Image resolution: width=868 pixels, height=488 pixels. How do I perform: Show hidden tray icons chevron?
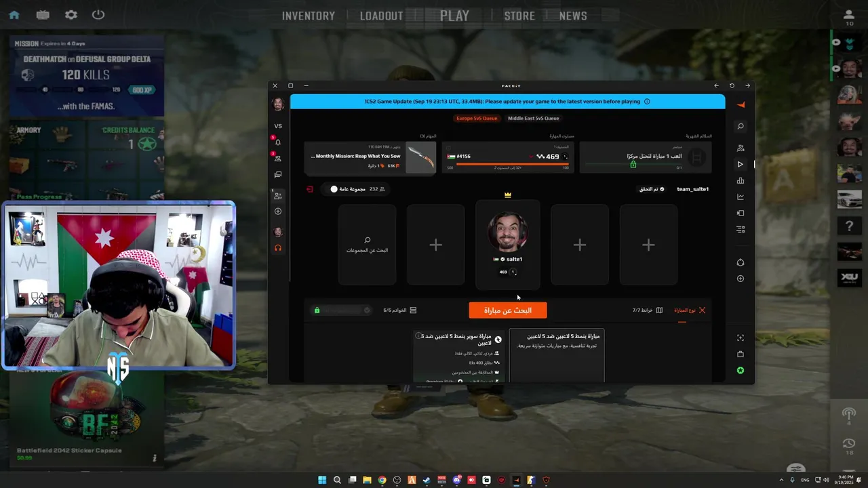[781, 480]
